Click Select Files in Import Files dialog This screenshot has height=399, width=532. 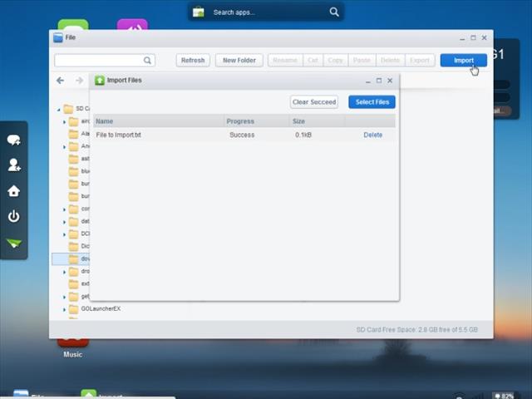pos(372,102)
